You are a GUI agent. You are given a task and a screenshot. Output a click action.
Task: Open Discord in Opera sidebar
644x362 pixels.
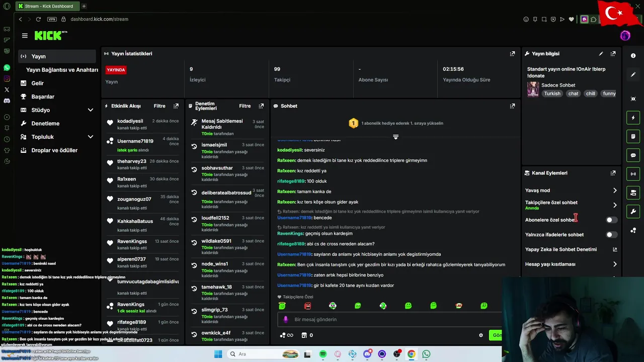[7, 101]
